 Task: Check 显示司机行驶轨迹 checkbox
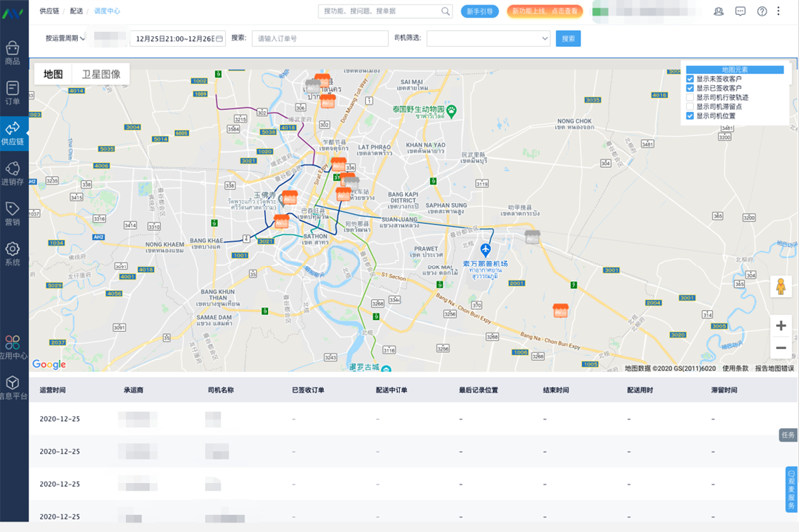(x=690, y=97)
